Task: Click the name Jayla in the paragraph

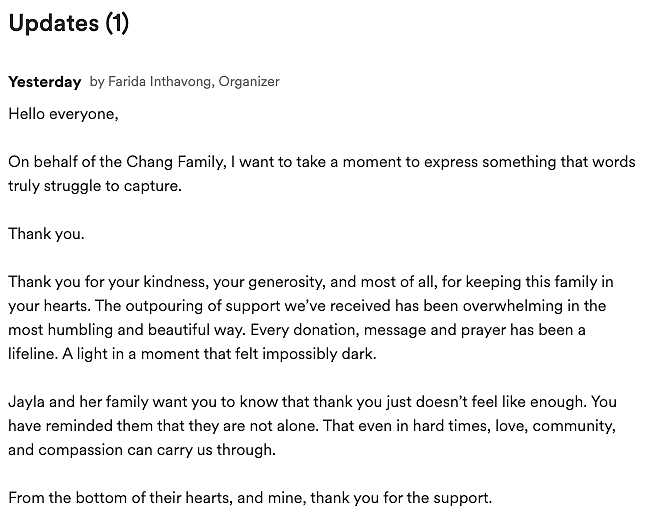Action: click(x=26, y=402)
